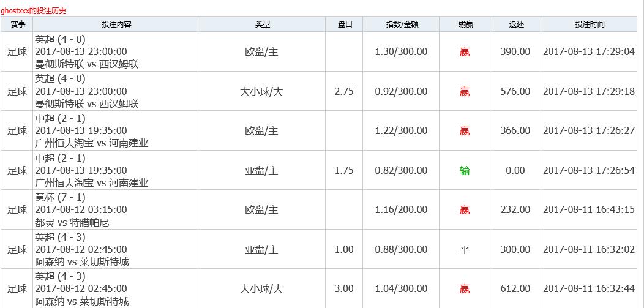Click the 亚盘/主 type with 1.75 handicap

(261, 170)
